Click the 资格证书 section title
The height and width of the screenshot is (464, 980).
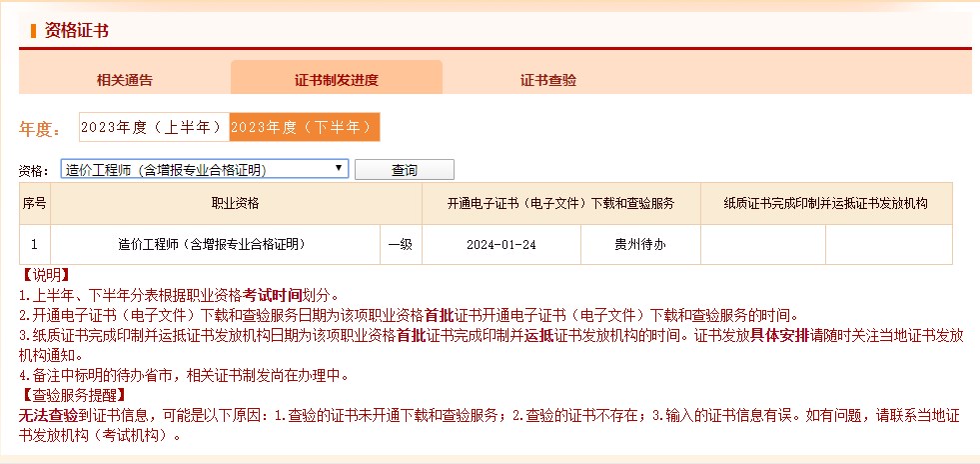[76, 30]
